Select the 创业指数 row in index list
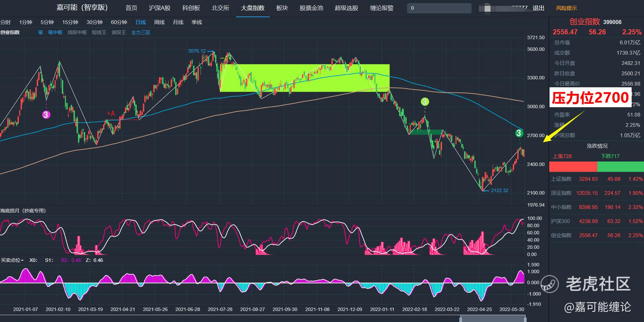 (596, 235)
